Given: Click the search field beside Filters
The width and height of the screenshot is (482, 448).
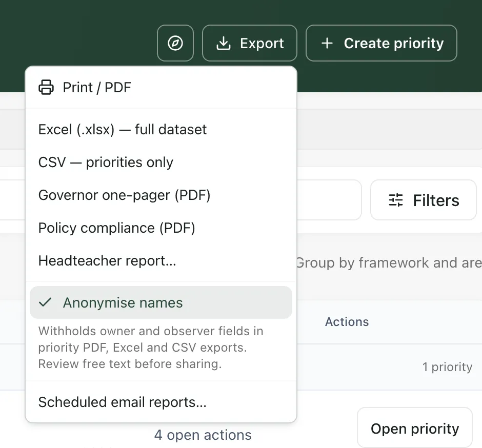Looking at the screenshot, I should coord(329,200).
